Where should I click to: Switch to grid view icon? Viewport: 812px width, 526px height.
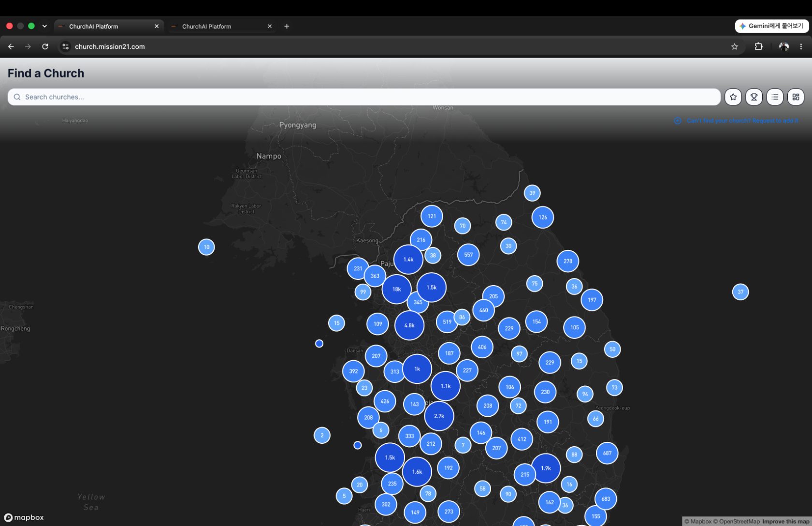(x=796, y=97)
